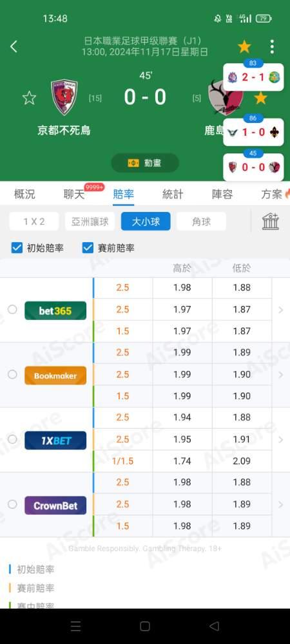
Task: Toggle the 初始賠率 checkbox
Action: (x=17, y=248)
